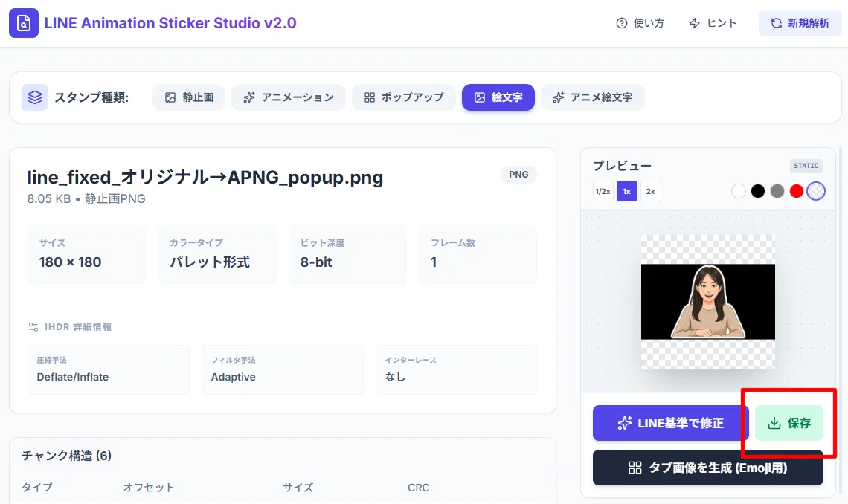The image size is (848, 504).
Task: Click the サイズ column header in chunk table
Action: 298,487
